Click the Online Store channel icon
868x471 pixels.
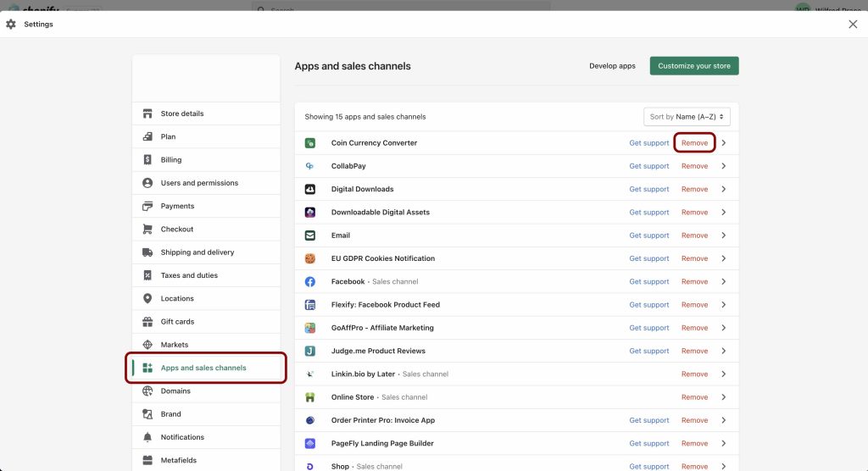click(x=310, y=397)
